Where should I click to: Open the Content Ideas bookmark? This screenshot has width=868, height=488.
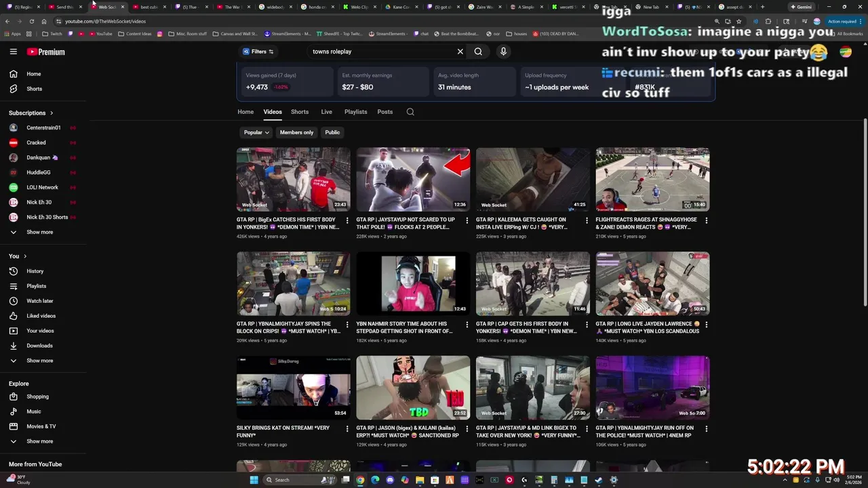[x=135, y=33]
